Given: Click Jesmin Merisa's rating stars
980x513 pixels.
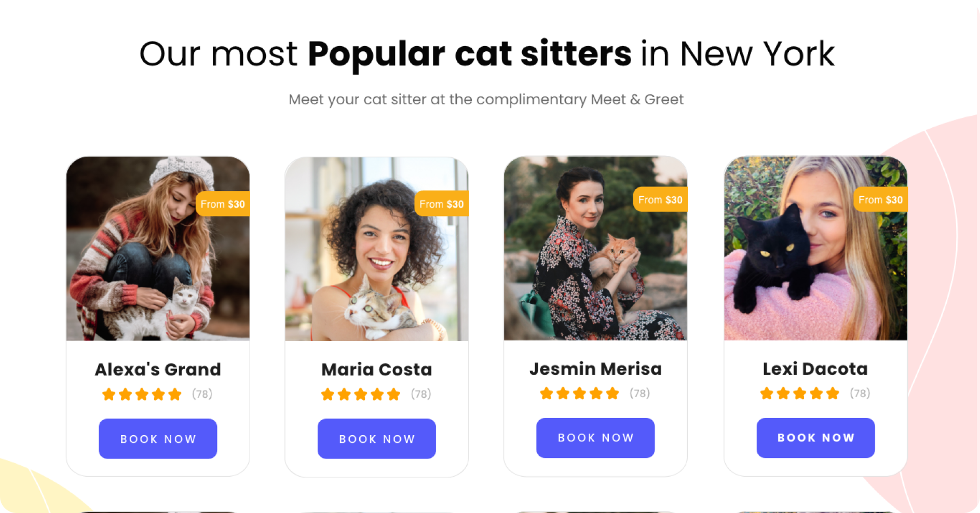Looking at the screenshot, I should click(579, 393).
